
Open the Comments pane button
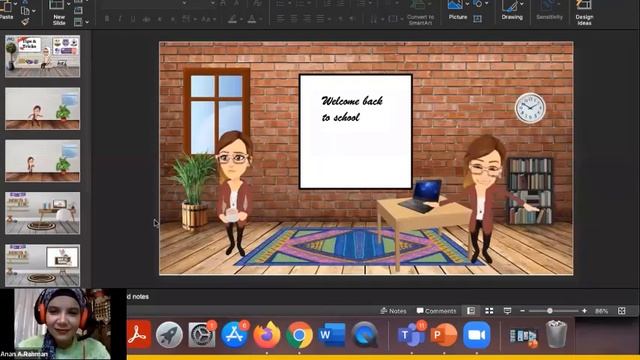(x=436, y=311)
